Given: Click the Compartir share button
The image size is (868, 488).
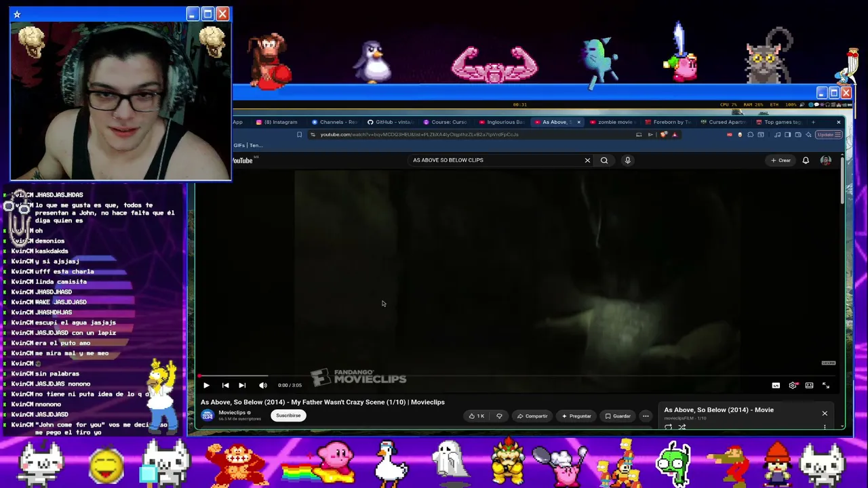Looking at the screenshot, I should (532, 416).
